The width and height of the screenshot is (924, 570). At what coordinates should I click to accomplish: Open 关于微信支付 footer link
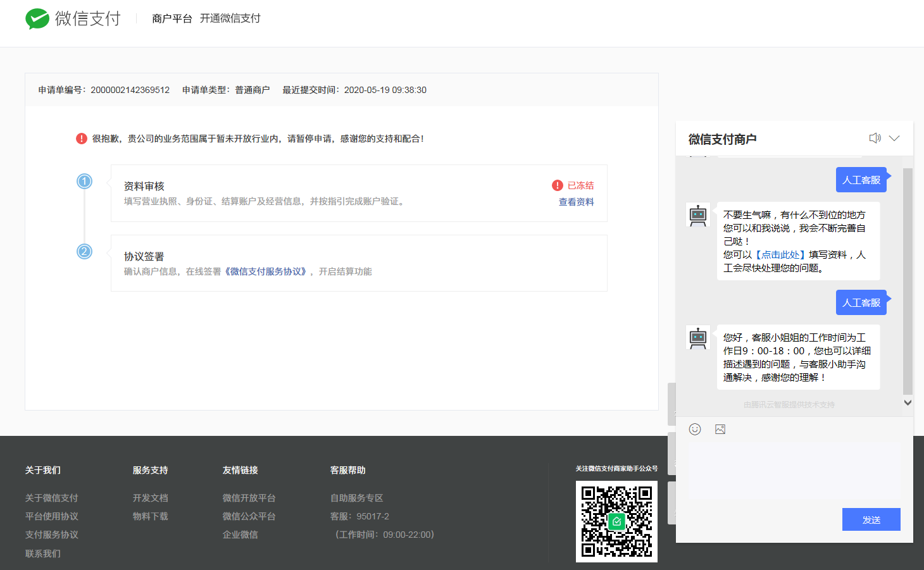tap(52, 498)
